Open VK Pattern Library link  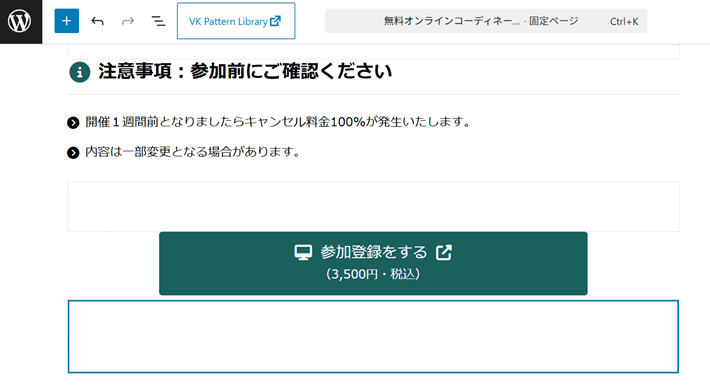pyautogui.click(x=236, y=21)
